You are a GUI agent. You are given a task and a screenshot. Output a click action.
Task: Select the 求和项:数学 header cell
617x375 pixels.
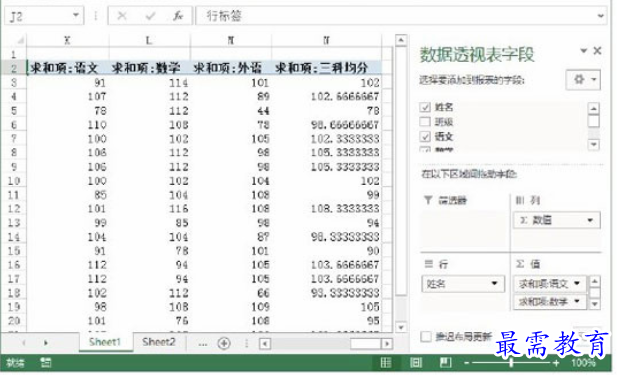[x=149, y=68]
